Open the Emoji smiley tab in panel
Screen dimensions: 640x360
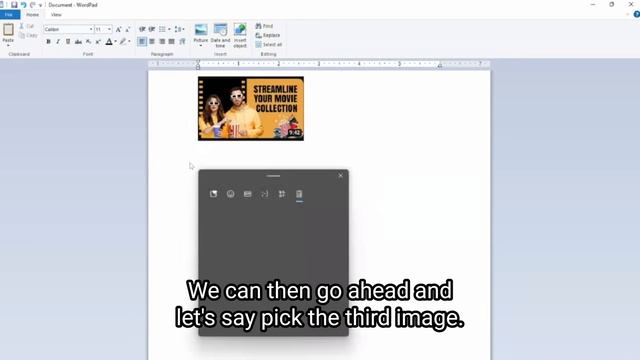(x=231, y=194)
